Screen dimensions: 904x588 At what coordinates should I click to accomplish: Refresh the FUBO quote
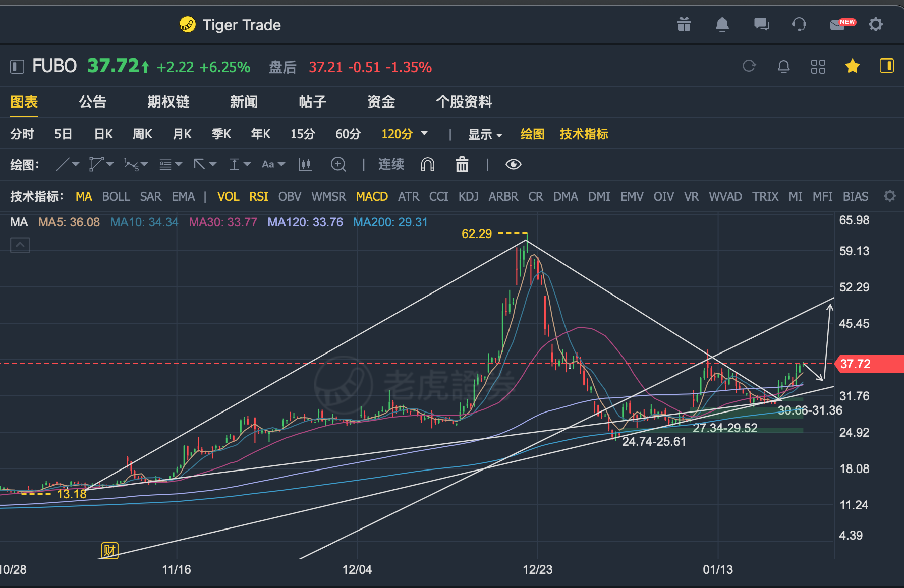pos(749,66)
